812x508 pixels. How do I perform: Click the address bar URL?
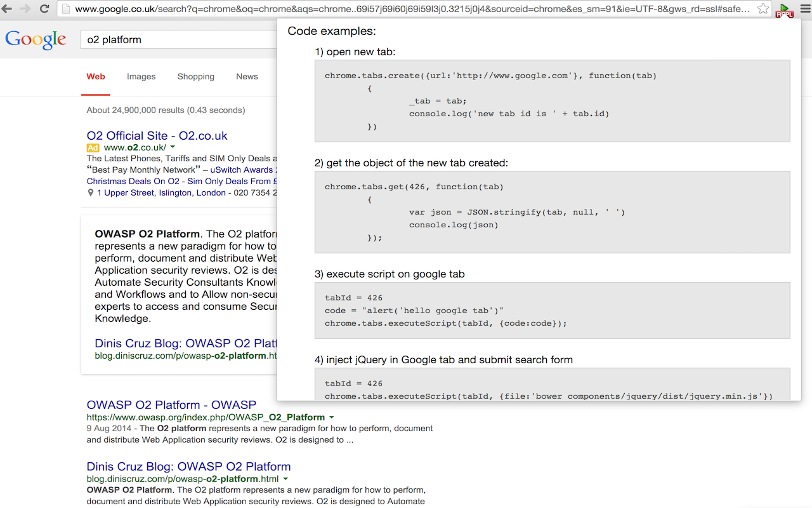tap(412, 9)
